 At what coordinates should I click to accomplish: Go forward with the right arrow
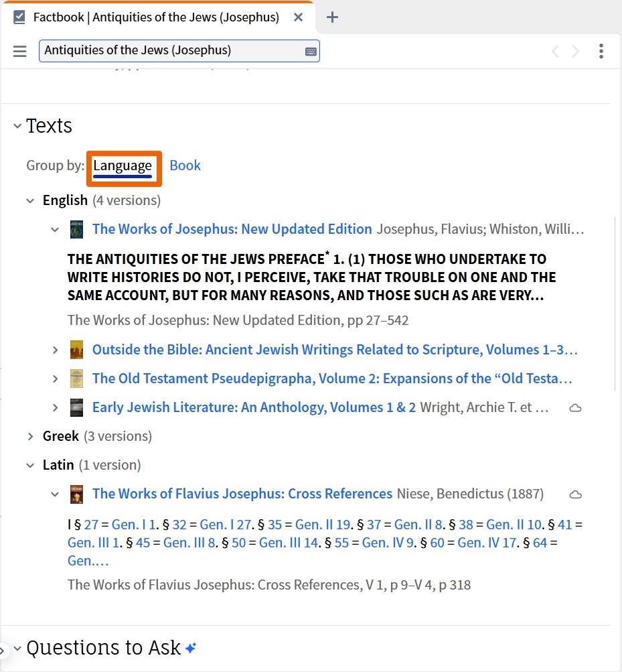coord(576,52)
